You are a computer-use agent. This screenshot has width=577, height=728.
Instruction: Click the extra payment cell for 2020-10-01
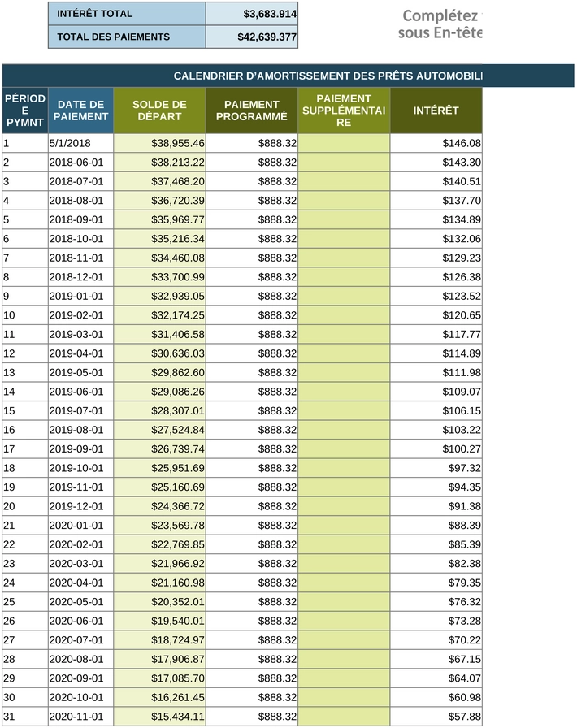click(x=344, y=697)
